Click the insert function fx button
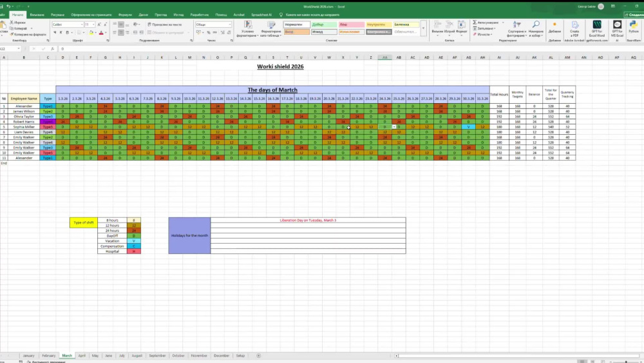The width and height of the screenshot is (644, 363). pos(53,48)
